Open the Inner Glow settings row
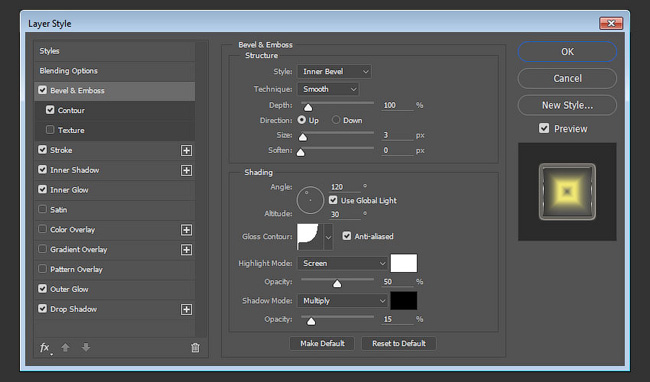 tap(114, 190)
